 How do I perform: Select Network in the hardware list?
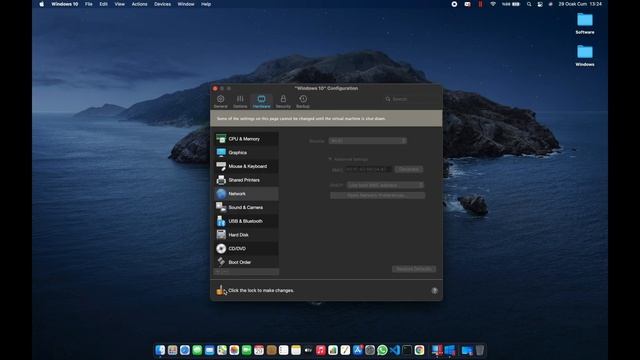(x=246, y=193)
